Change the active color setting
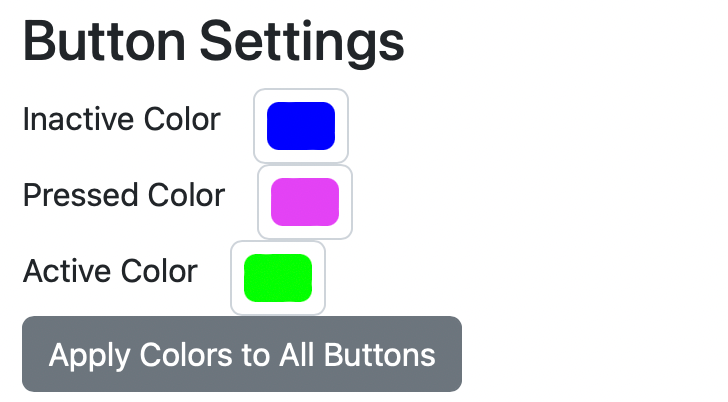The width and height of the screenshot is (728, 402). (278, 278)
